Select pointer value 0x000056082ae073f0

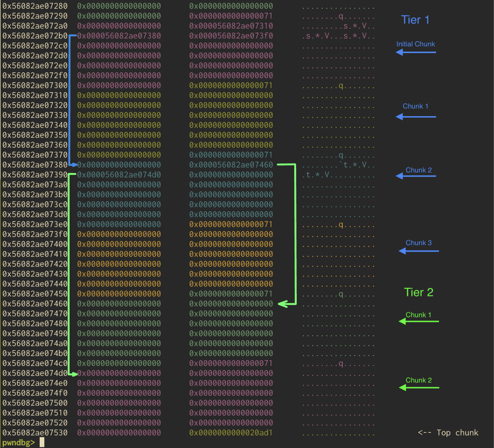pyautogui.click(x=231, y=36)
